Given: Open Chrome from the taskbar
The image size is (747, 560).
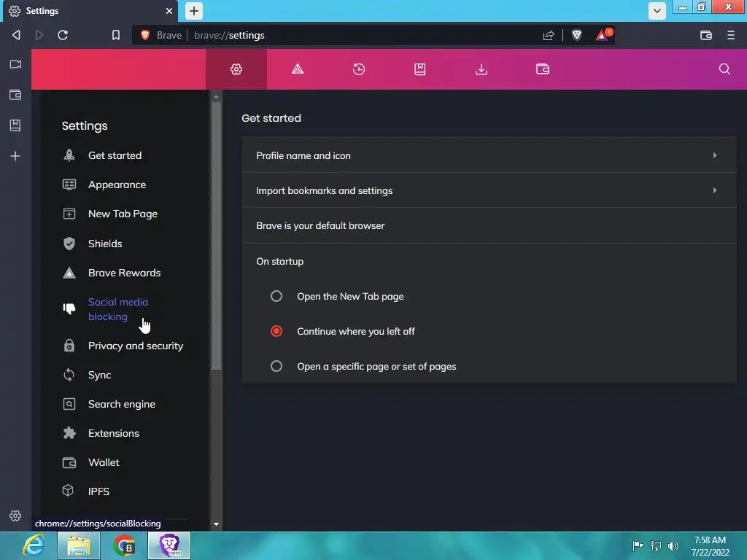Looking at the screenshot, I should [x=124, y=545].
